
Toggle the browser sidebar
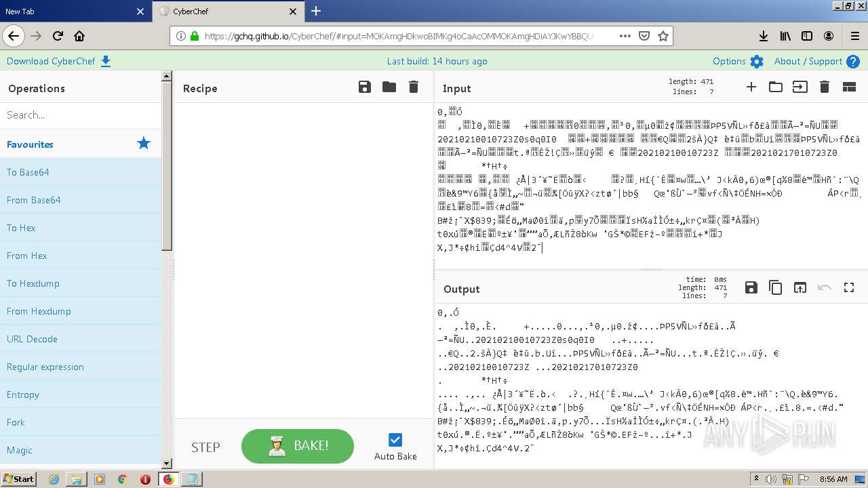(x=807, y=36)
